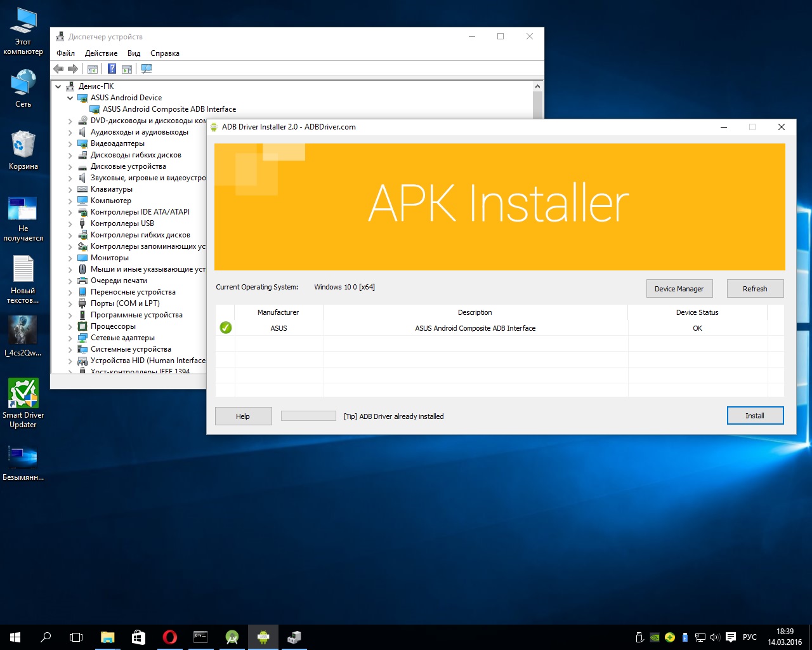Click the show/hide console tree toolbar icon
Screen dimensions: 812x650
93,69
